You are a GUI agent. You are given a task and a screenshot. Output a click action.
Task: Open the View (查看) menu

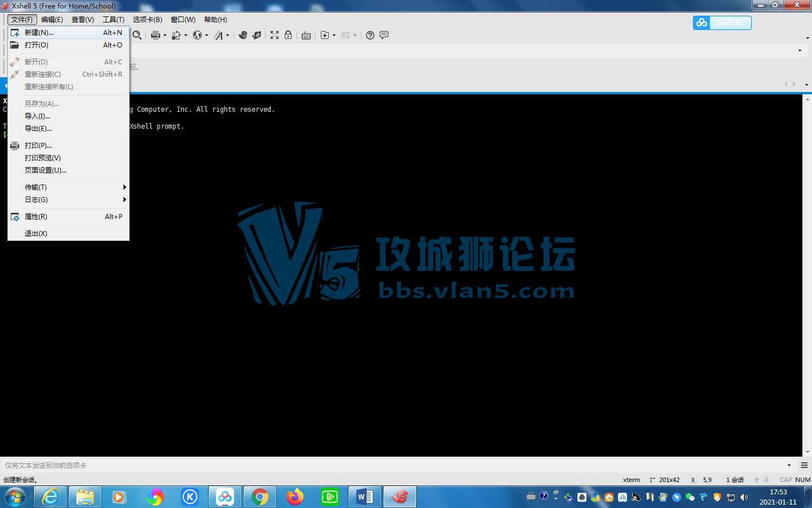tap(83, 20)
